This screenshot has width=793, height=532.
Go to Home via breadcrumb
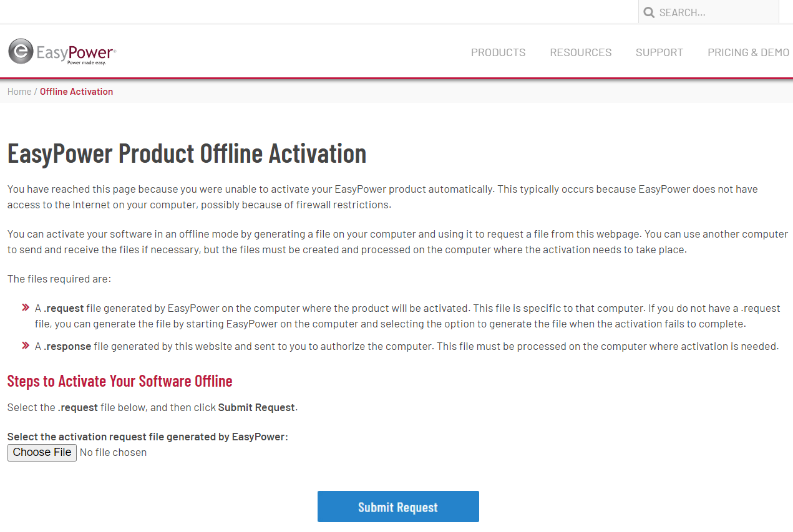click(x=19, y=92)
